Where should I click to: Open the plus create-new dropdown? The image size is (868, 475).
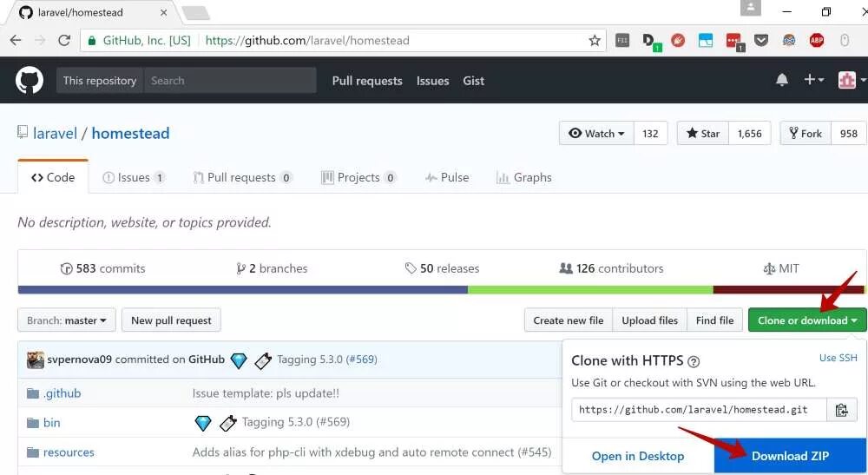tap(813, 80)
